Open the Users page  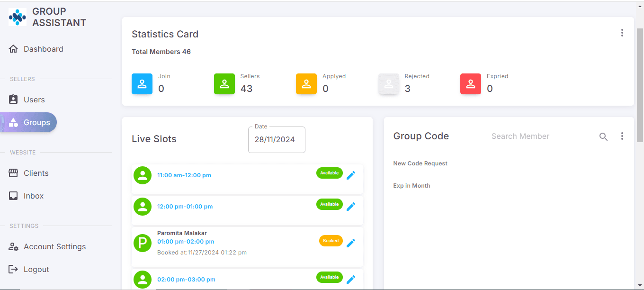point(27,100)
